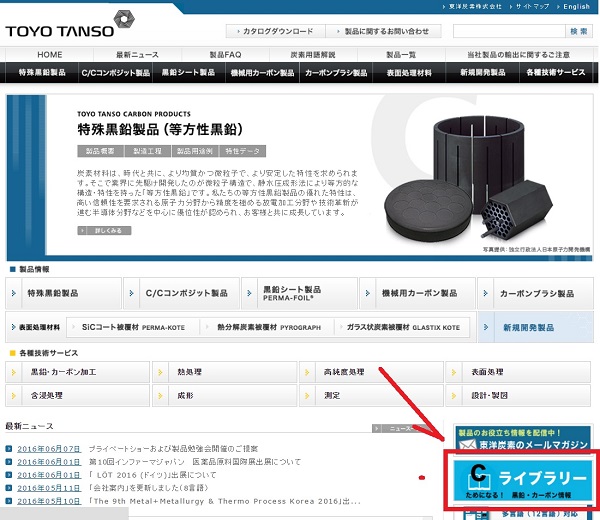Image resolution: width=600 pixels, height=520 pixels.
Task: Open news item LOT 2016 (ドイツ) 出展について
Action: 153,475
